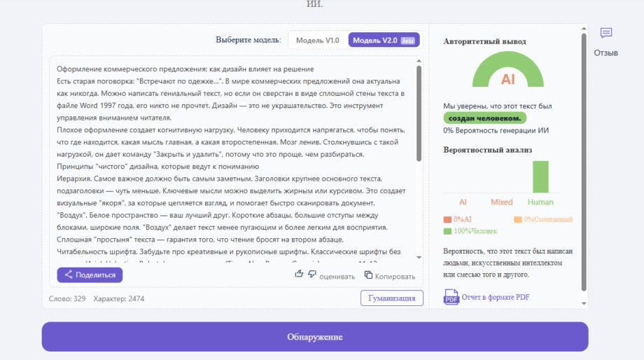The width and height of the screenshot is (644, 360).
Task: Click the PDF report file icon
Action: coord(451,298)
